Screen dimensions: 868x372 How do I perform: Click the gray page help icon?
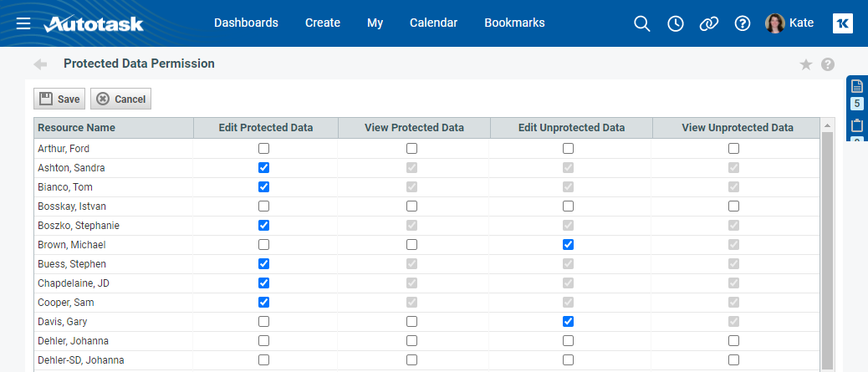click(828, 64)
